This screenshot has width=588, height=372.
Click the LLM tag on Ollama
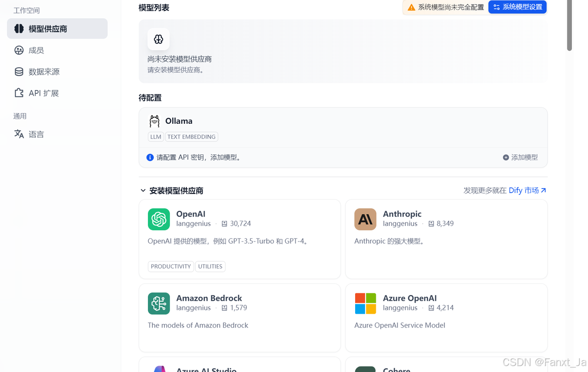156,137
